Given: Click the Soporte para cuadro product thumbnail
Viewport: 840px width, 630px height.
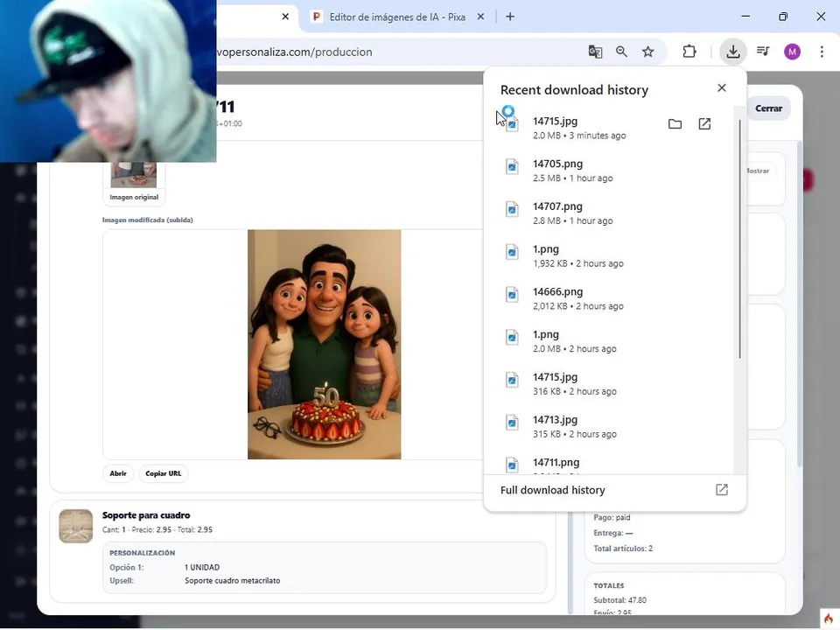Looking at the screenshot, I should click(75, 526).
